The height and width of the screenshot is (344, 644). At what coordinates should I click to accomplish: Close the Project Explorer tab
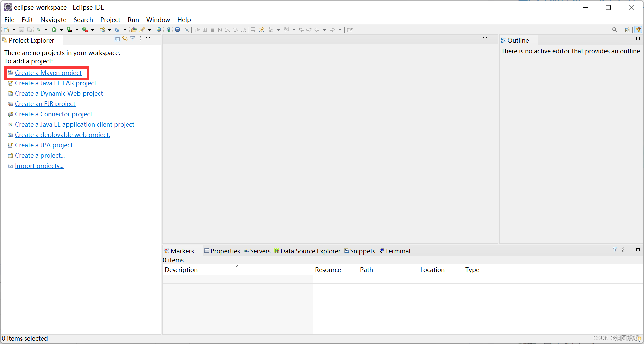click(58, 40)
